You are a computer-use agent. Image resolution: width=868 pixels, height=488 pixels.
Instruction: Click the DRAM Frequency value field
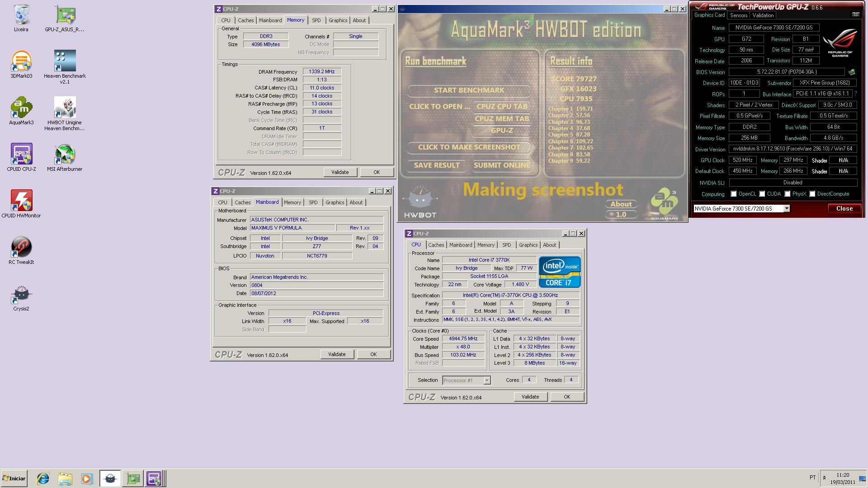click(x=322, y=71)
